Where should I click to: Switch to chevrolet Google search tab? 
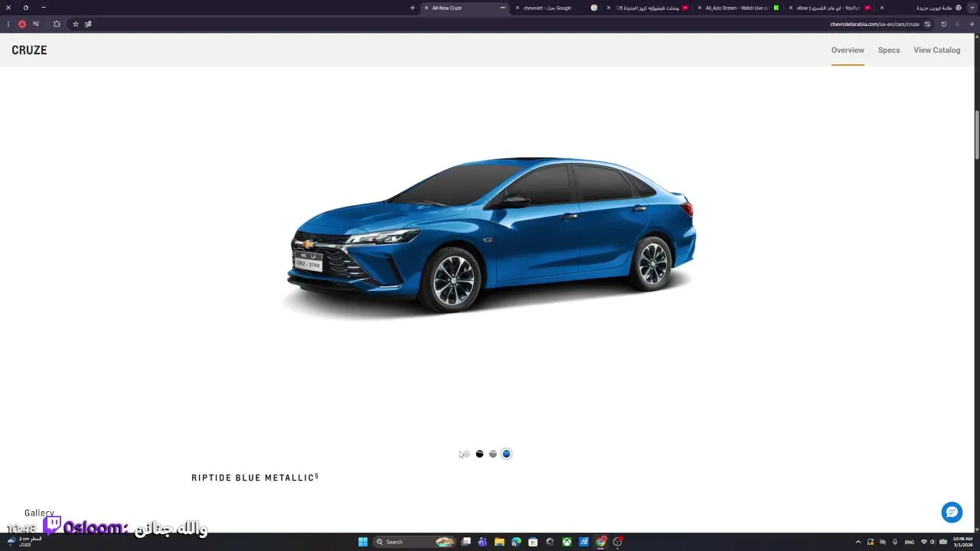[556, 8]
